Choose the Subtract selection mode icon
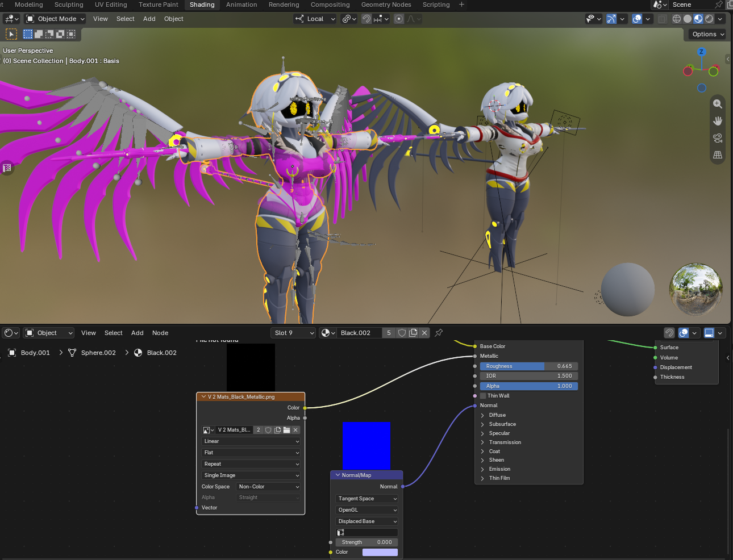 [x=49, y=34]
